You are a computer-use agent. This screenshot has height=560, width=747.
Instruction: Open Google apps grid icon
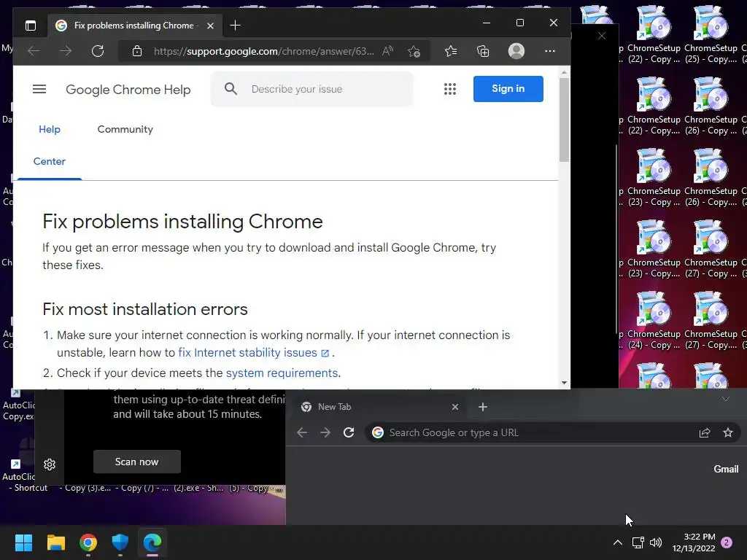coord(450,89)
